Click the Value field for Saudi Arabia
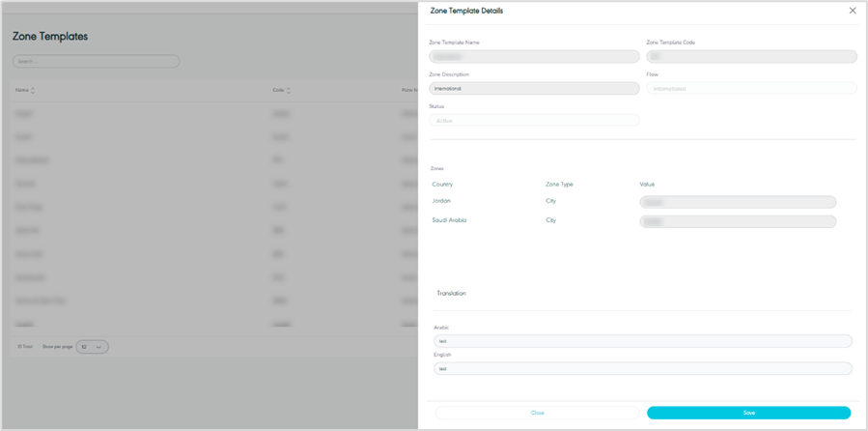Screen dimensions: 868x431 (x=738, y=221)
